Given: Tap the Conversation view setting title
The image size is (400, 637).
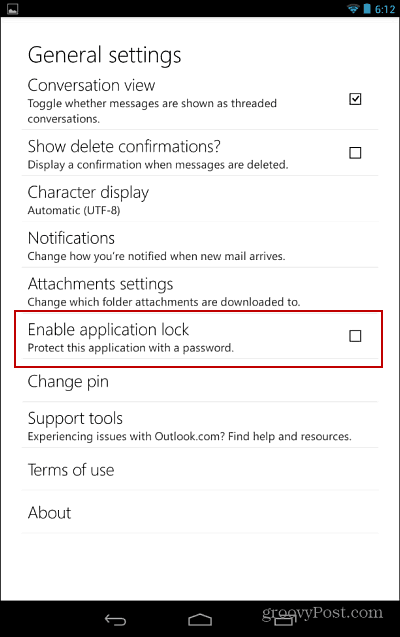Looking at the screenshot, I should point(91,85).
